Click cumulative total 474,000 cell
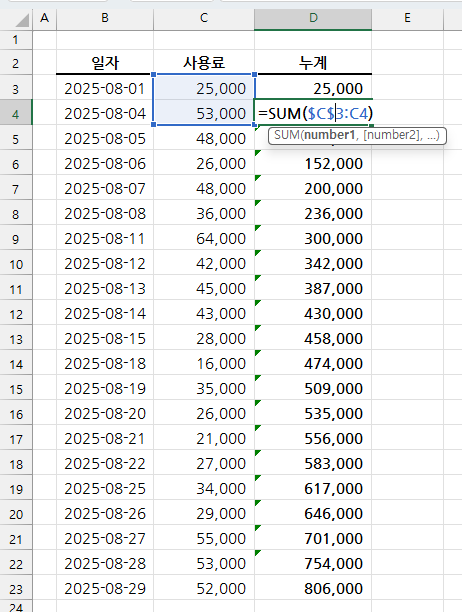The width and height of the screenshot is (462, 612). [x=313, y=363]
